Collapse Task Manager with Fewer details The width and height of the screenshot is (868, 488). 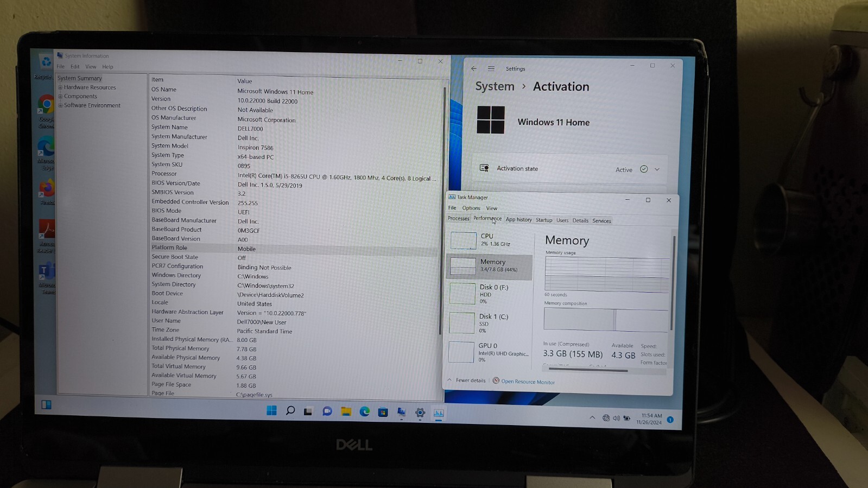tap(466, 380)
